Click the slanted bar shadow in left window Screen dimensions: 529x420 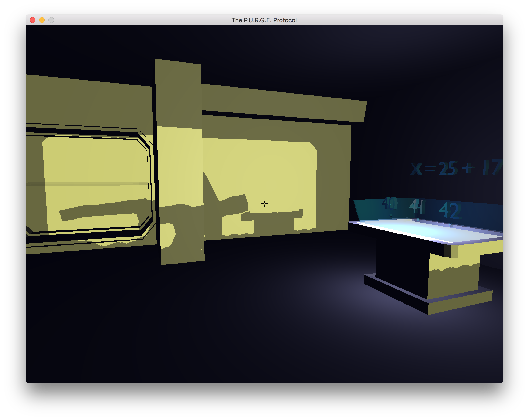coord(104,209)
